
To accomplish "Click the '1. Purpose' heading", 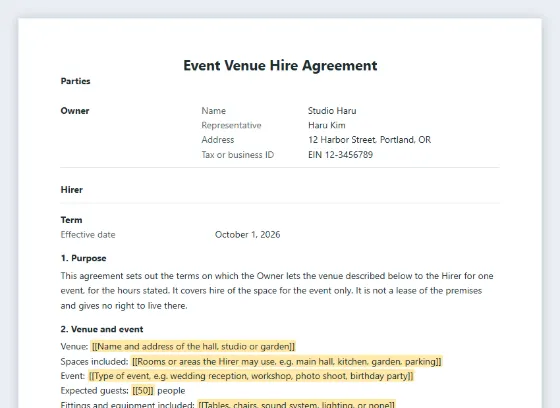I will coord(84,258).
